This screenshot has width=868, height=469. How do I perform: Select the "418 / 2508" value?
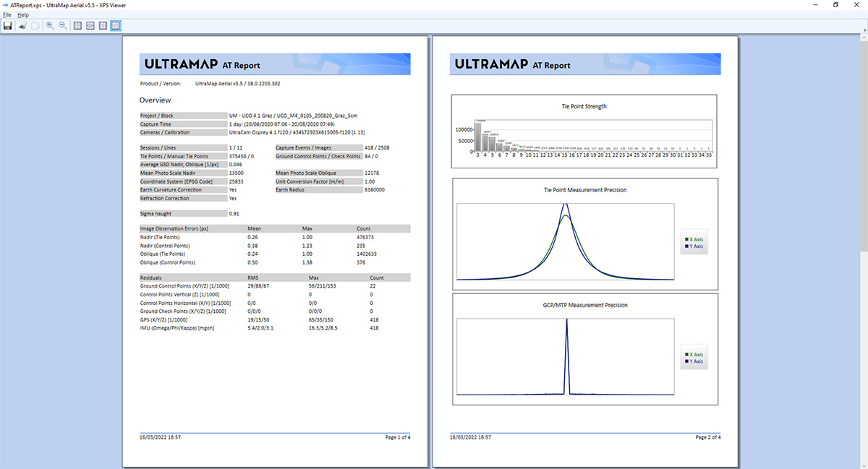click(x=378, y=148)
